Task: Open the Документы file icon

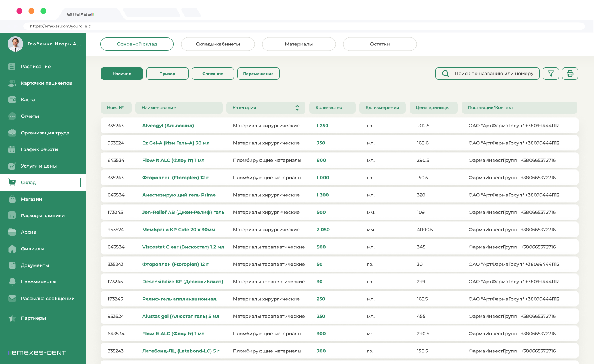Action: click(12, 265)
